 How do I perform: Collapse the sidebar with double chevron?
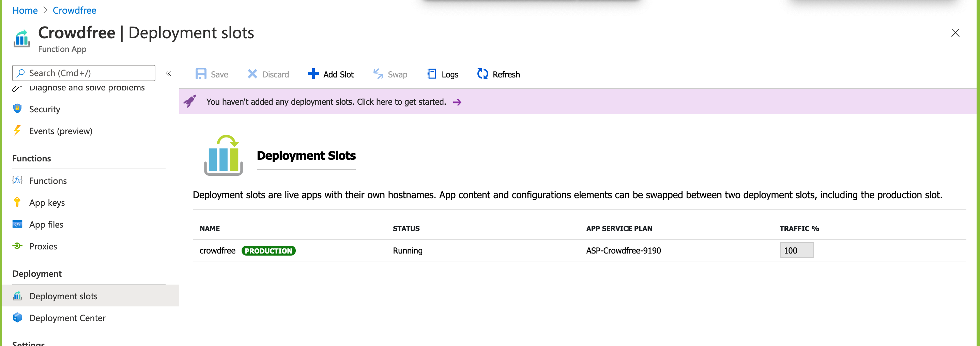pyautogui.click(x=168, y=73)
